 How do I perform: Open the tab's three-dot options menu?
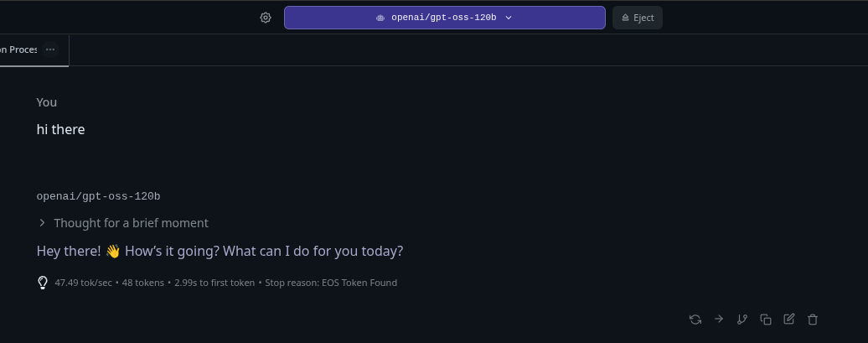click(x=50, y=49)
